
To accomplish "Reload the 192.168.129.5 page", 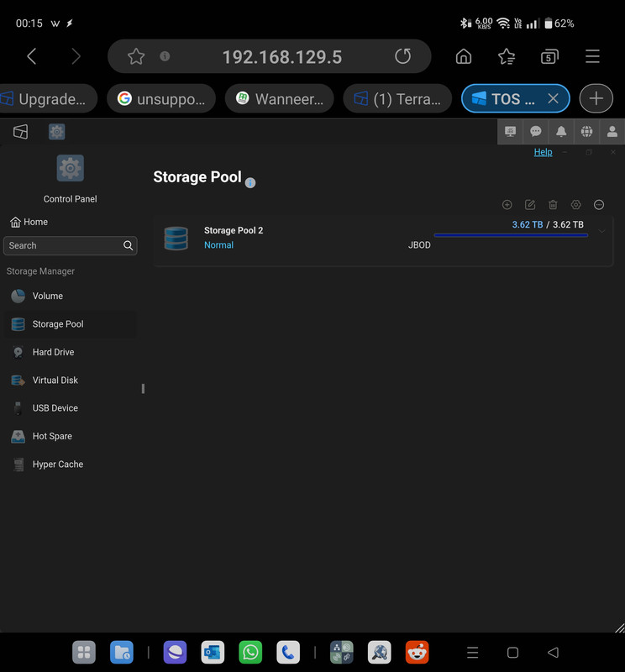I will (402, 56).
